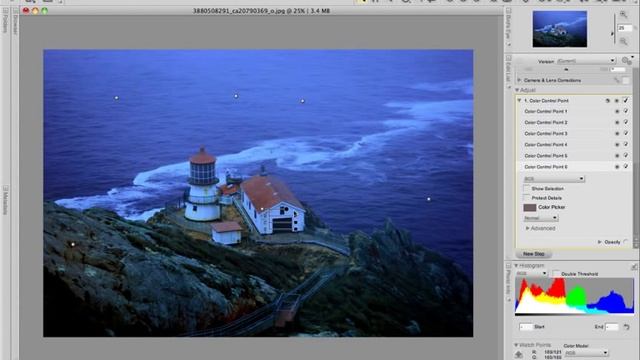The image size is (640, 360).
Task: Enable the Protect Details checkbox
Action: tap(527, 198)
